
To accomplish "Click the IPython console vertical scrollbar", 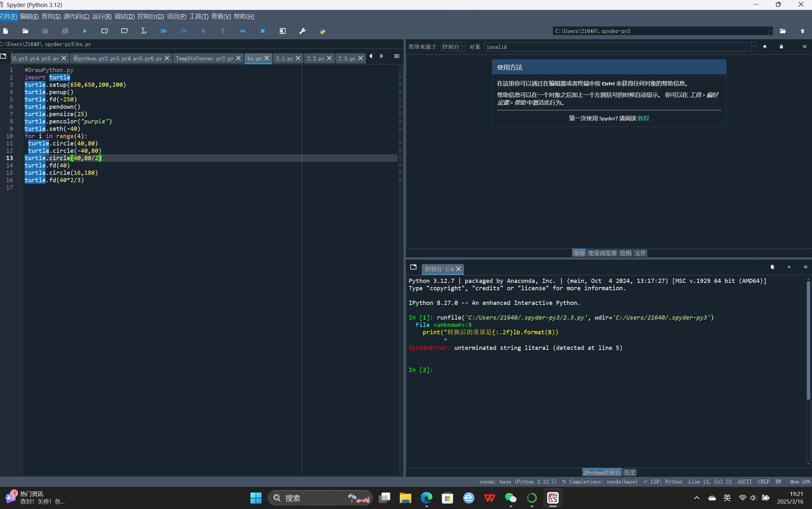I will 808,340.
